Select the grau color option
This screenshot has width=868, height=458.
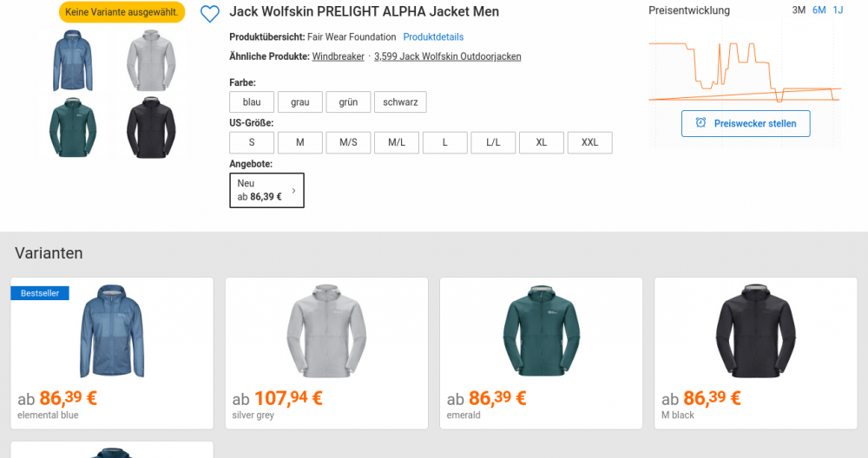click(300, 102)
